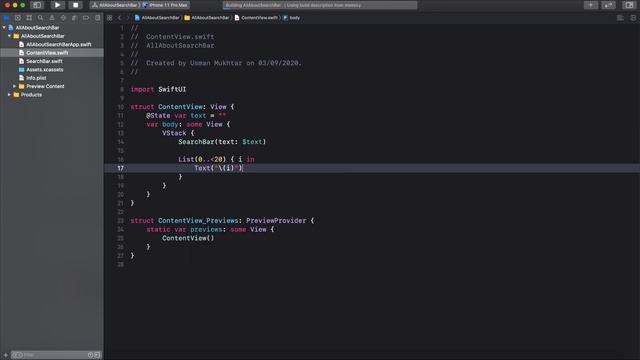Open the Issue navigator

(x=52, y=18)
